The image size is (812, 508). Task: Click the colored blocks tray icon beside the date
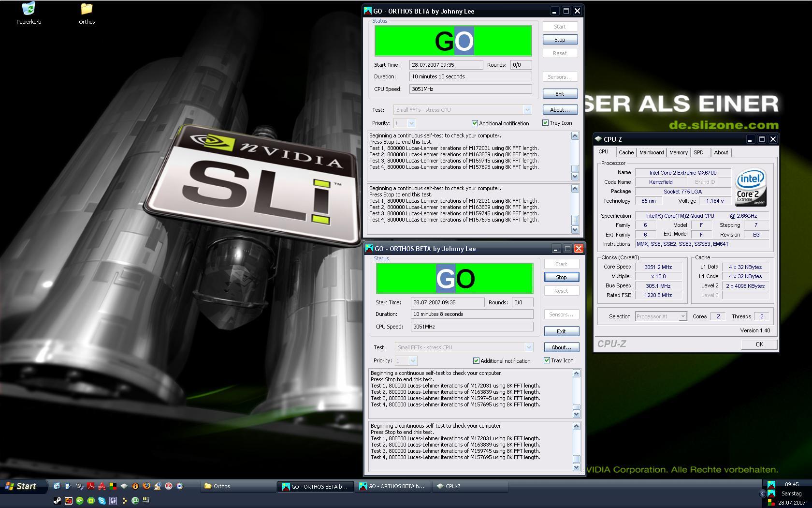(771, 503)
